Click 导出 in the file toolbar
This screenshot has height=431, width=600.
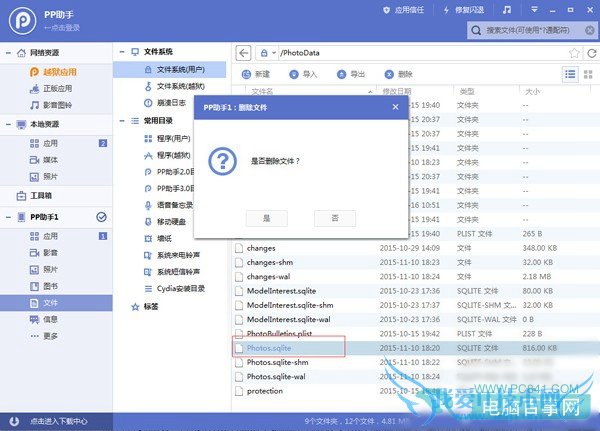(351, 74)
